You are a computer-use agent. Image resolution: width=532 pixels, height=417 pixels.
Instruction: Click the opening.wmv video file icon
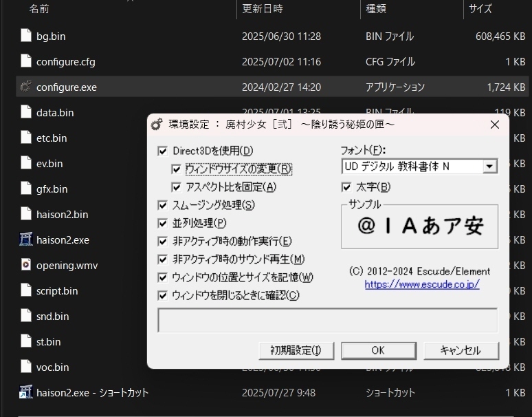click(26, 265)
